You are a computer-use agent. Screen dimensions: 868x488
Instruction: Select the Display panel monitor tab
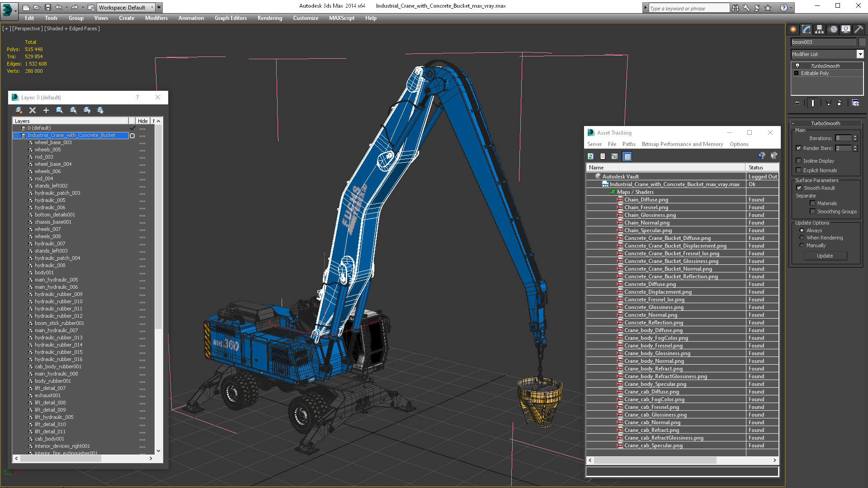click(845, 29)
